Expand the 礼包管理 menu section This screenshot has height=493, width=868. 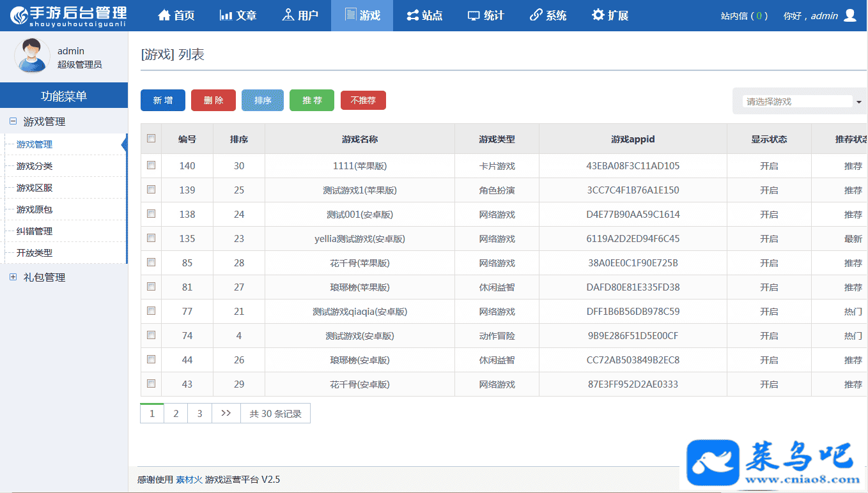(x=13, y=277)
